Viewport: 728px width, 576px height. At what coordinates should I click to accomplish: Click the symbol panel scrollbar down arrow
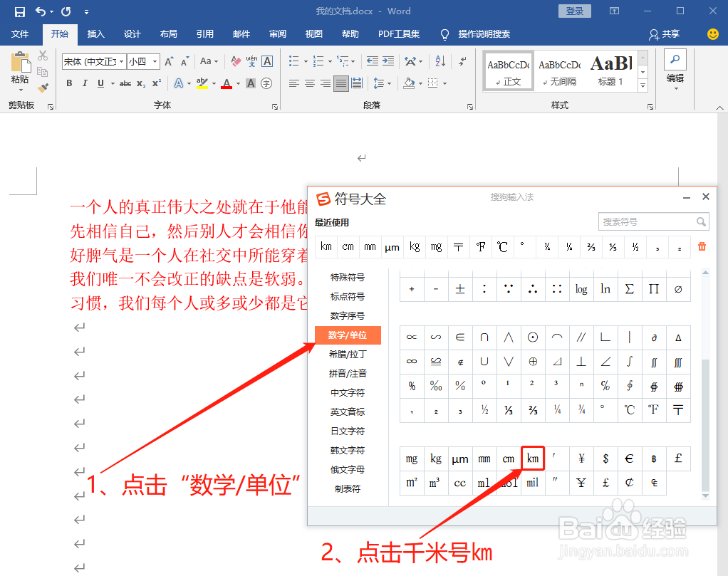pos(706,496)
